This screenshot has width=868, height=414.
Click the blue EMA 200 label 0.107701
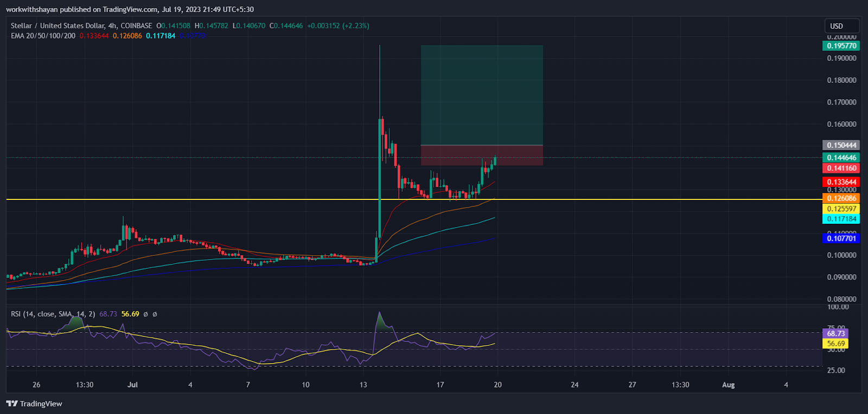[841, 238]
